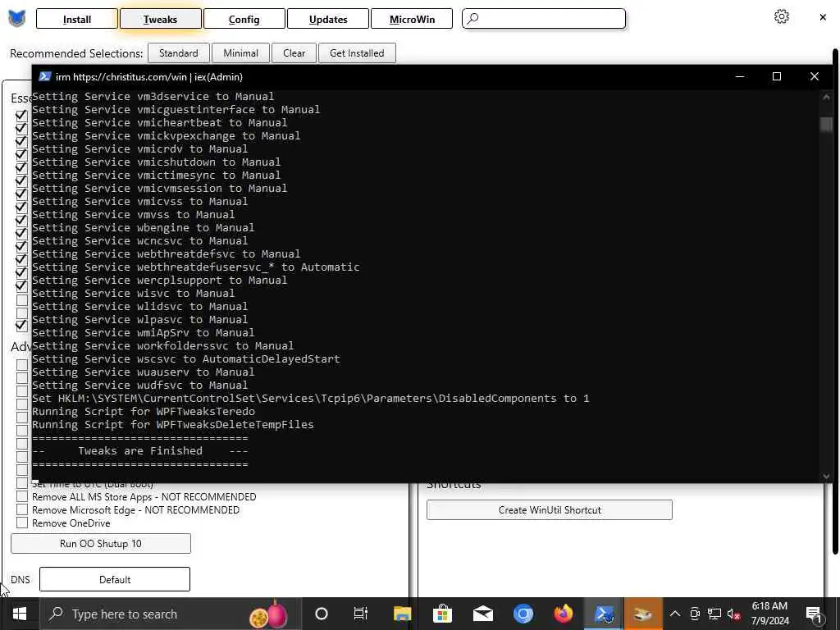
Task: Click the 'webthreatdefusersvc_* to Automatic' line
Action: [196, 267]
